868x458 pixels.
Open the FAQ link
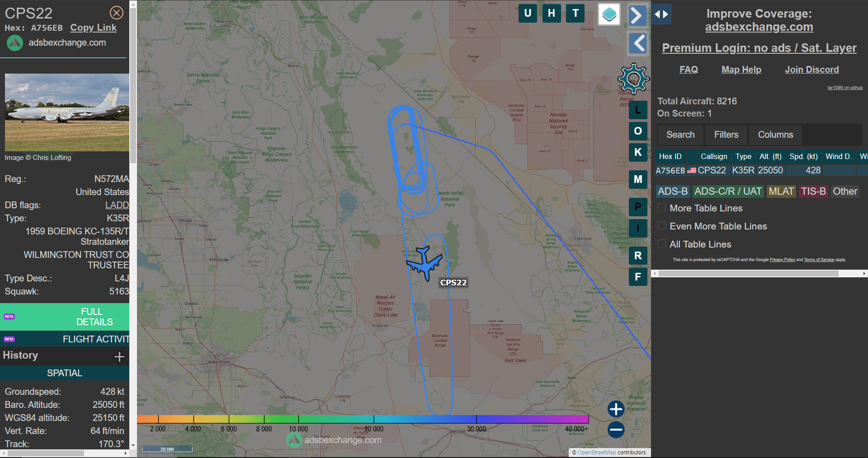click(689, 70)
